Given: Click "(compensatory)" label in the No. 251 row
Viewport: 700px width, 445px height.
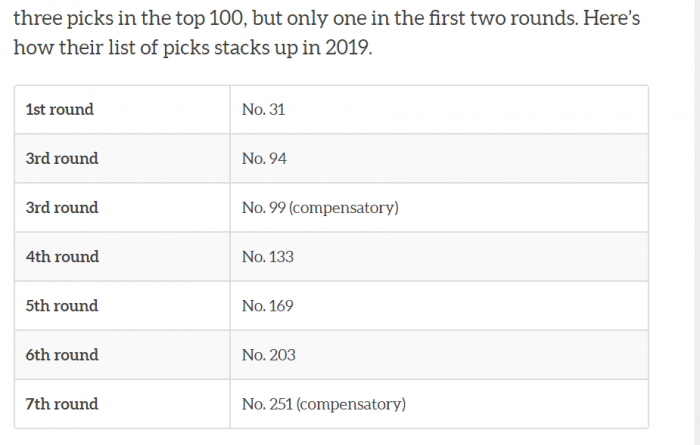Looking at the screenshot, I should (x=351, y=403).
